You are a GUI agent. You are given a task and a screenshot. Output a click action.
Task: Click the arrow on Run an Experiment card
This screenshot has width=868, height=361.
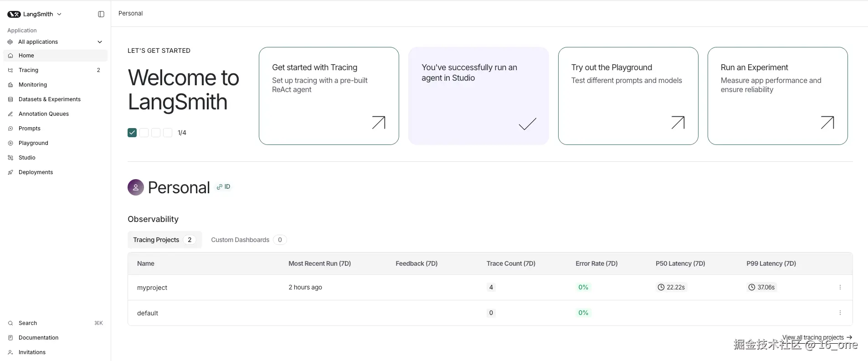click(827, 123)
